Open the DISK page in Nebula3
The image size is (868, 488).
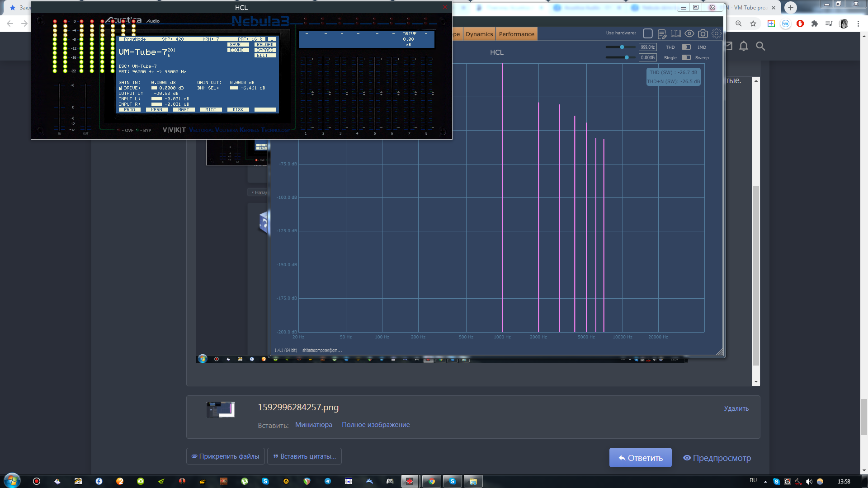coord(238,110)
